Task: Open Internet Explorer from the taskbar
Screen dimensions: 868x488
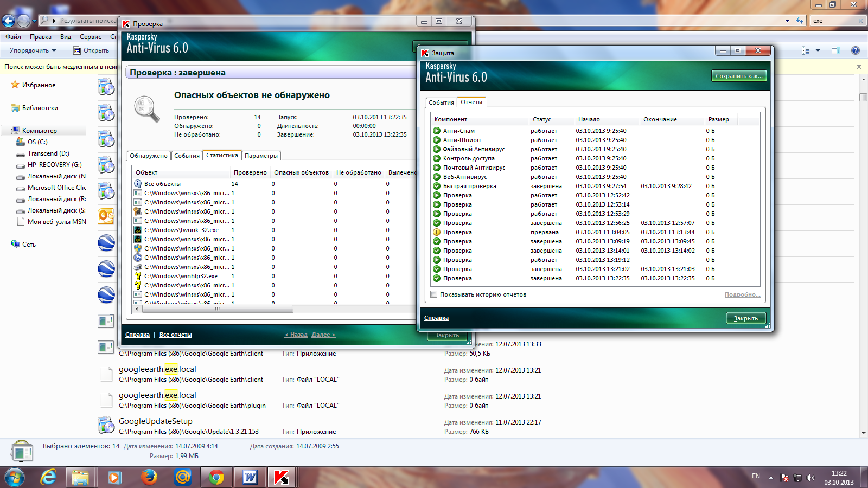Action: pos(49,477)
